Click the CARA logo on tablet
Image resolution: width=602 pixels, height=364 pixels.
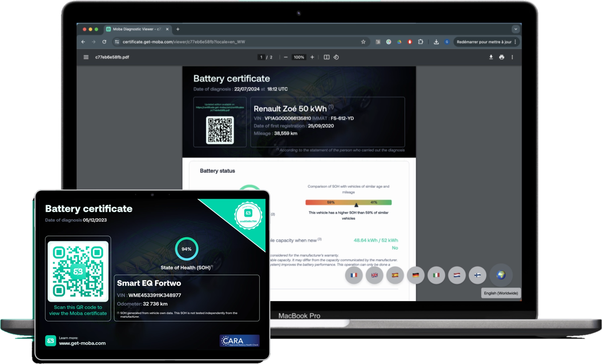(x=240, y=341)
